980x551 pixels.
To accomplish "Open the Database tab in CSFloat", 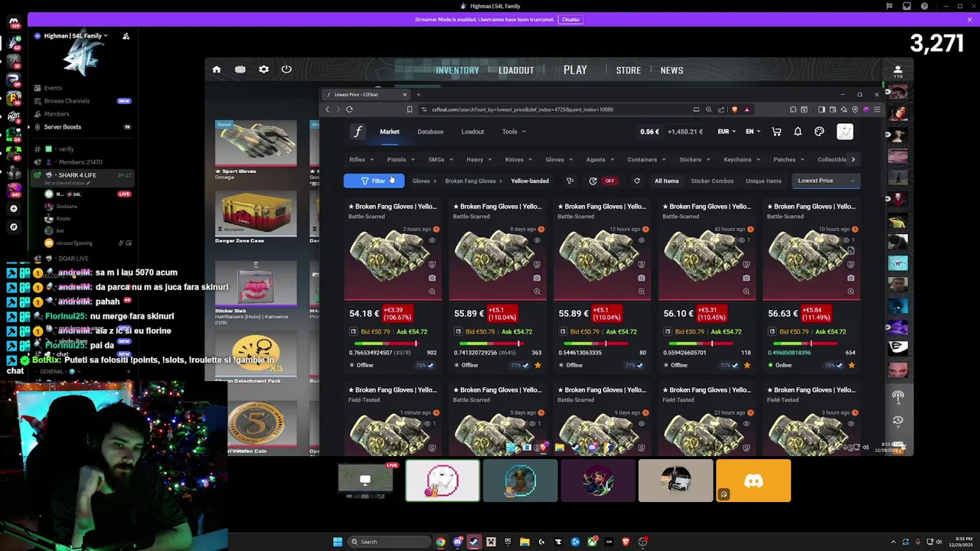I will (x=430, y=132).
